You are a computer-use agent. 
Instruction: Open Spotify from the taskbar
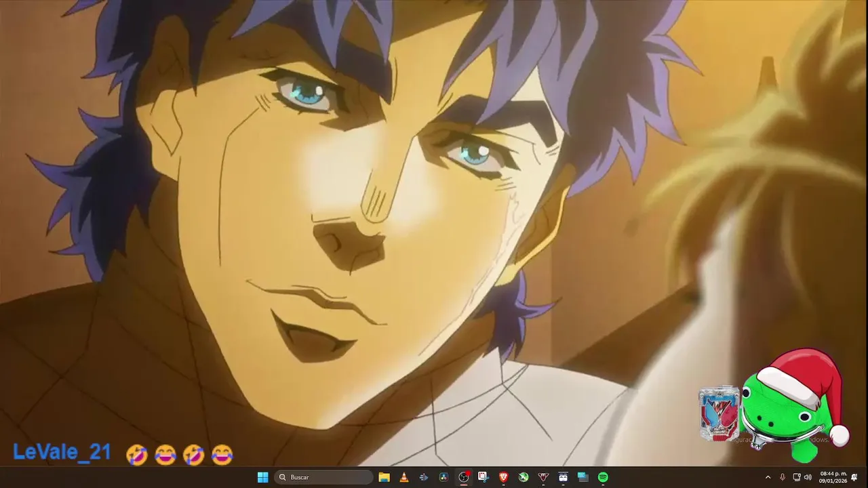603,477
